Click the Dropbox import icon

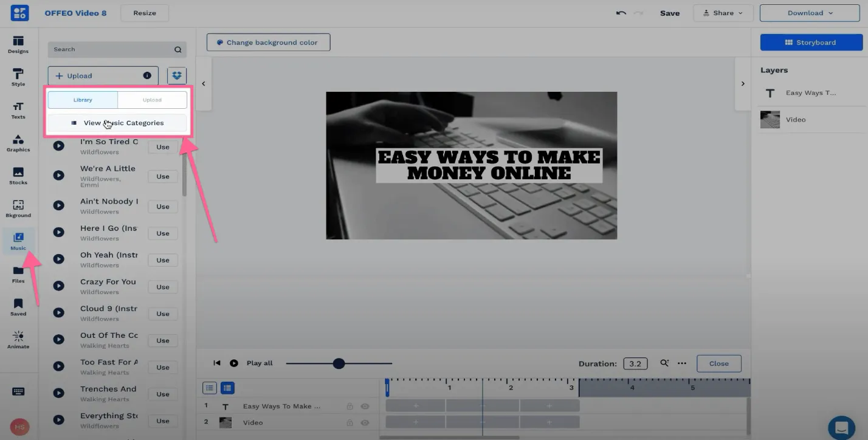pos(177,76)
